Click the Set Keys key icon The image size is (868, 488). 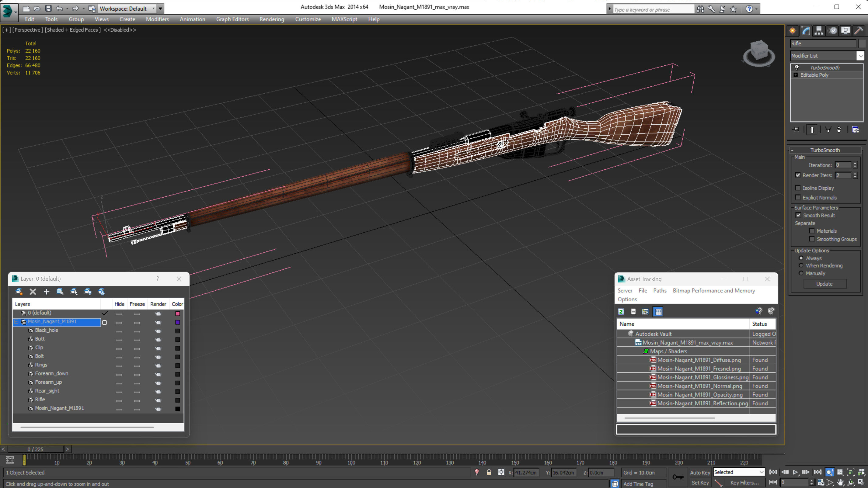(678, 477)
